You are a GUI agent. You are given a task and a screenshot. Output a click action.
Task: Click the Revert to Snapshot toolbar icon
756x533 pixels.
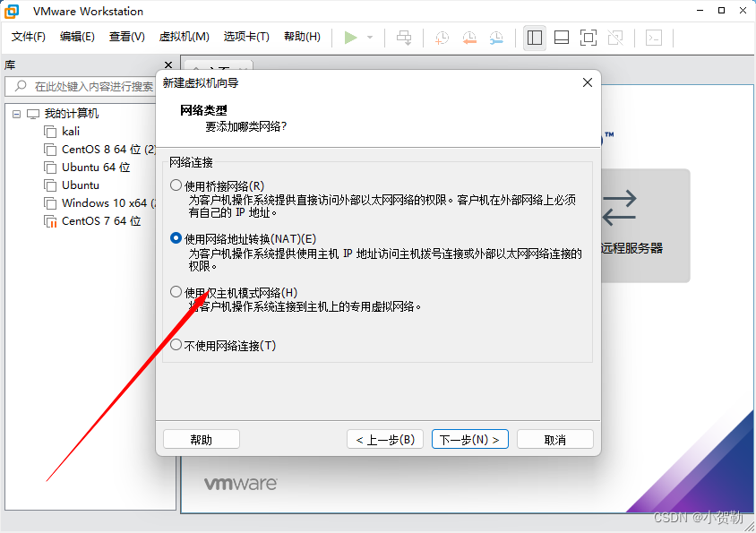pos(469,38)
